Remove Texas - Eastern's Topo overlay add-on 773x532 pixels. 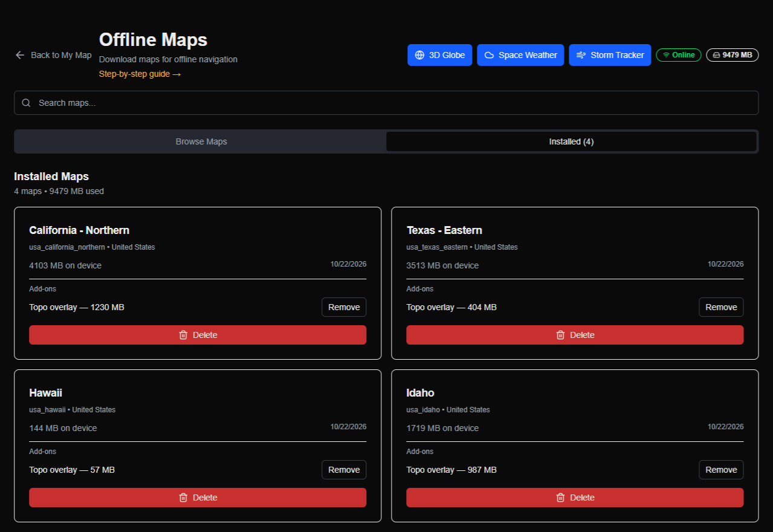pyautogui.click(x=721, y=307)
